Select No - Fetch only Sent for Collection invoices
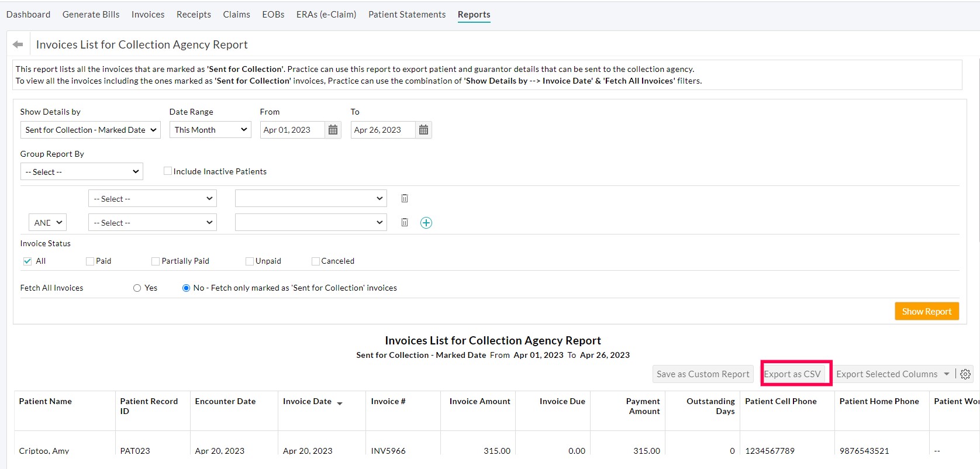980x469 pixels. 186,288
